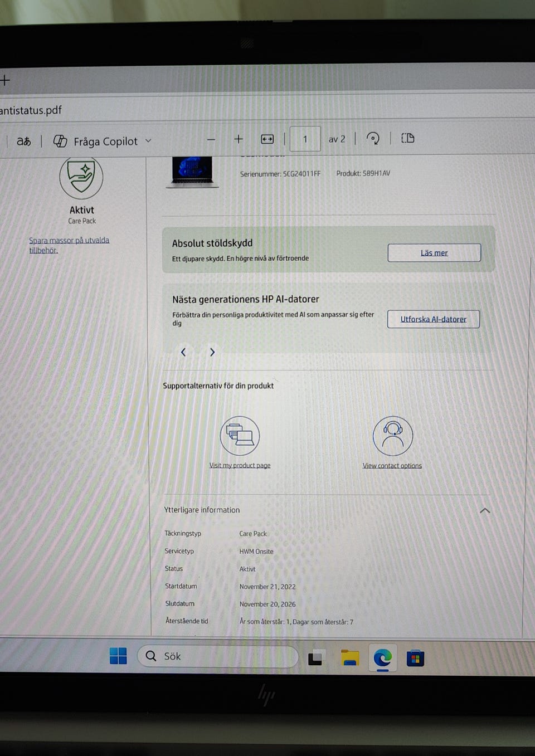
Task: Open File Explorer from taskbar
Action: [349, 658]
